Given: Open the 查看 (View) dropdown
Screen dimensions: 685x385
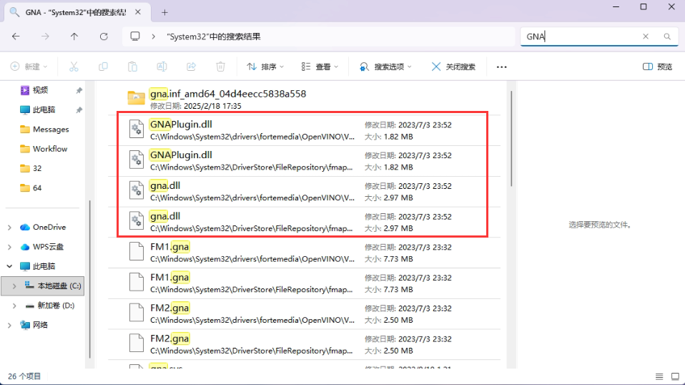Looking at the screenshot, I should pos(320,67).
